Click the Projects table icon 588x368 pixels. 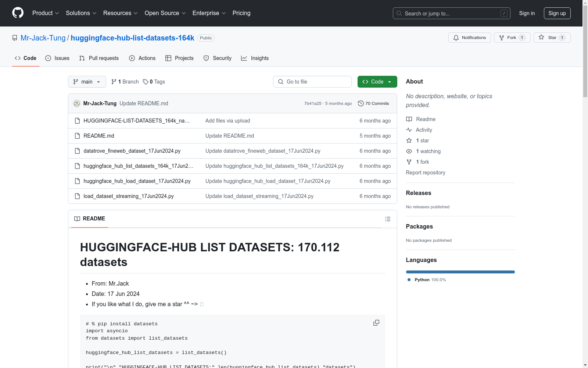(x=168, y=58)
